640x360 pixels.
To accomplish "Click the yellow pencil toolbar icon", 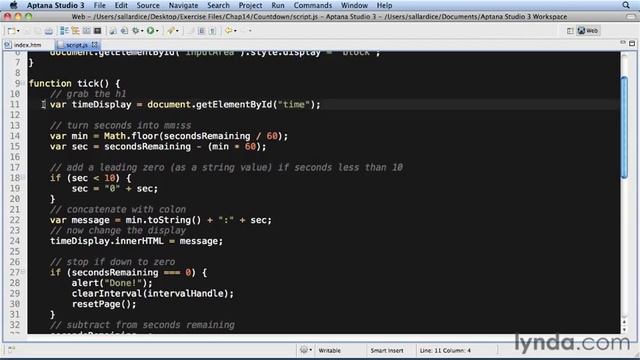I will [171, 31].
